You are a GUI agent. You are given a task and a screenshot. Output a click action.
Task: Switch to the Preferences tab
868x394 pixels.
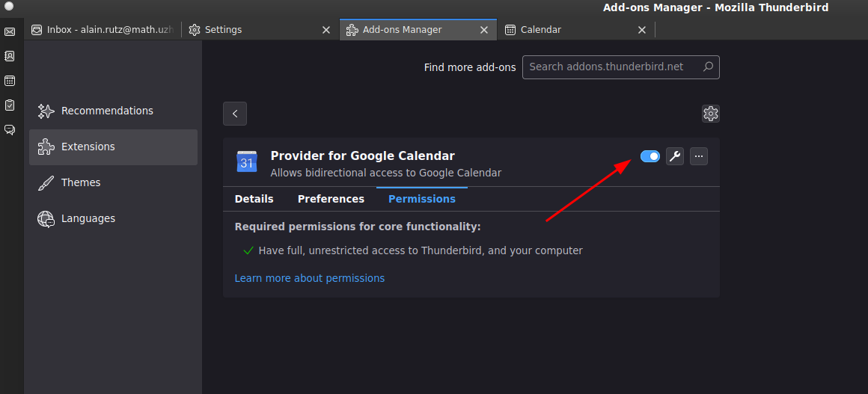(331, 199)
